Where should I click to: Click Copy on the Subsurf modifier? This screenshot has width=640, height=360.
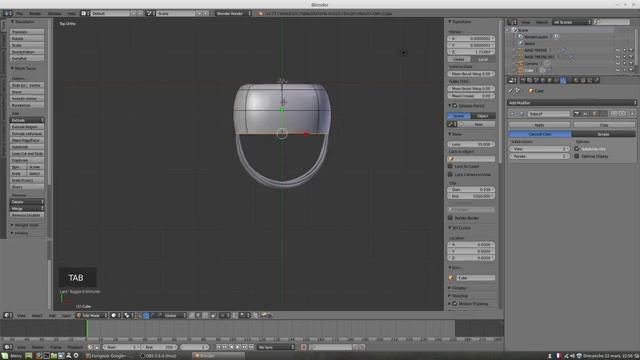tap(604, 124)
